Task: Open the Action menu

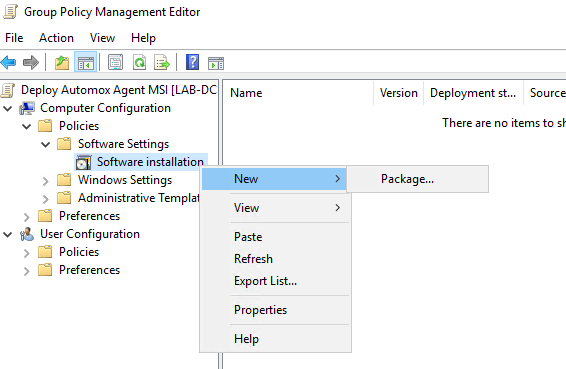Action: [x=56, y=38]
